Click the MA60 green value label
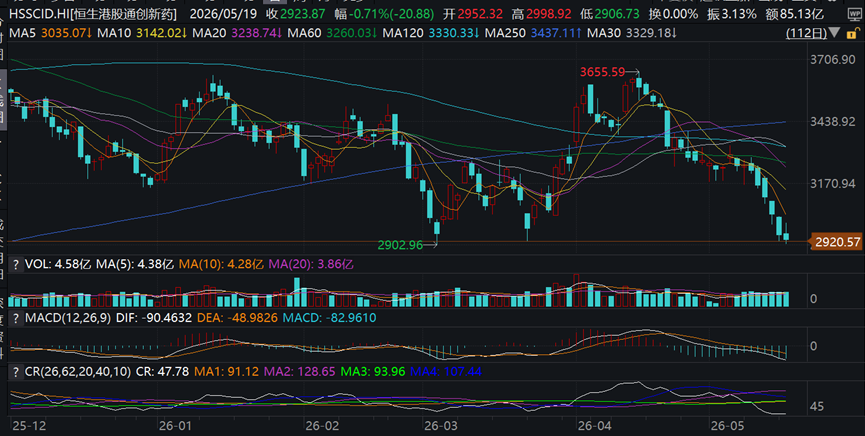The image size is (865, 436). pos(351,33)
